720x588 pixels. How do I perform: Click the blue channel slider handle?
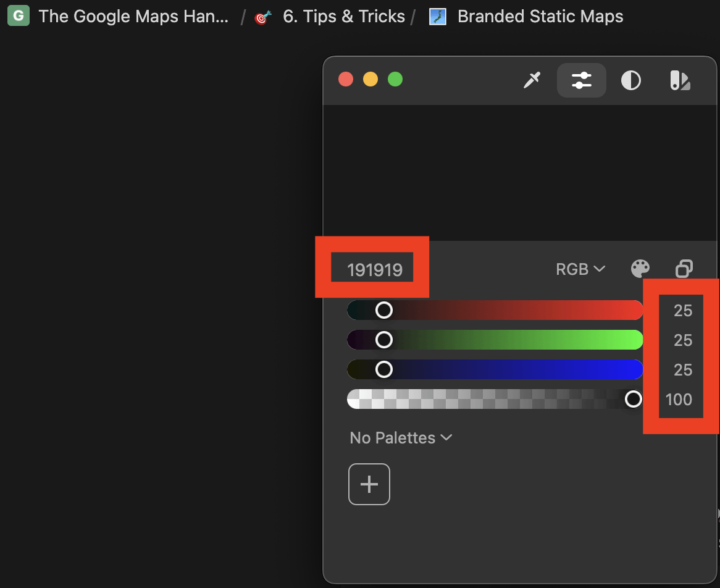(x=384, y=369)
